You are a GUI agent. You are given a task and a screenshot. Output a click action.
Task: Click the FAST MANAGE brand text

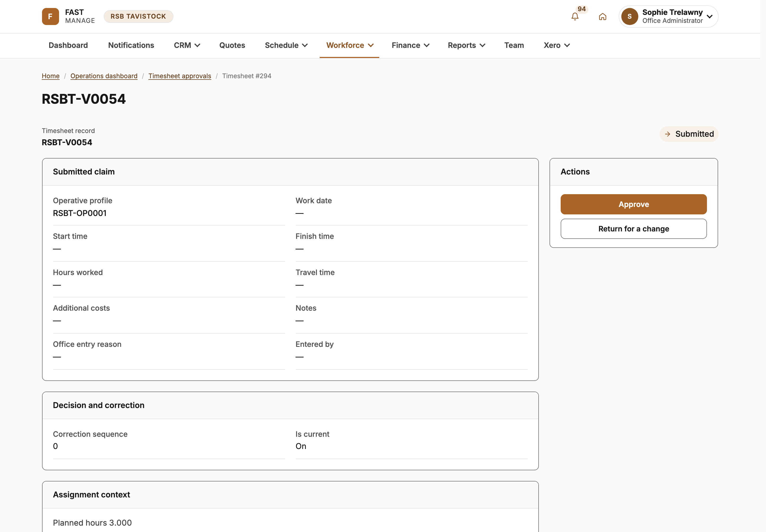80,16
